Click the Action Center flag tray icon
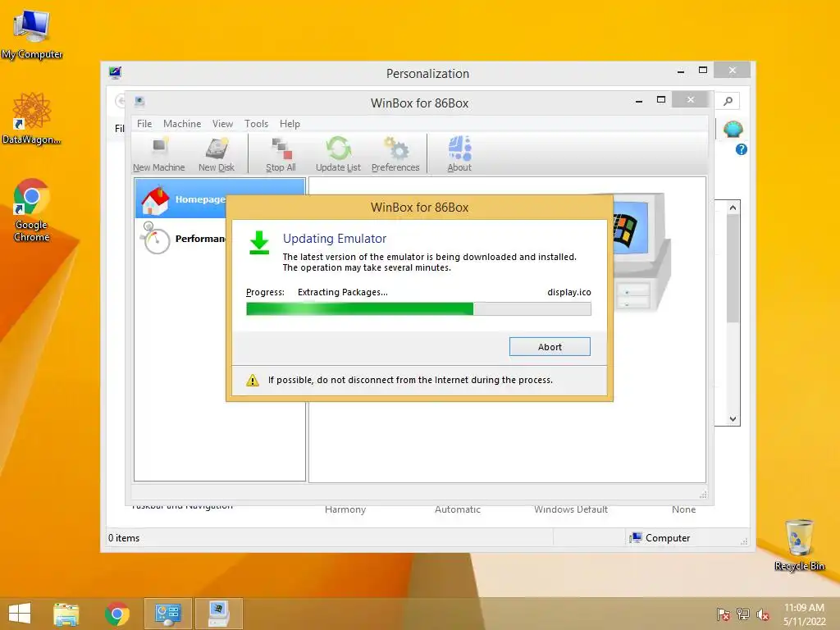This screenshot has width=840, height=630. 724,614
